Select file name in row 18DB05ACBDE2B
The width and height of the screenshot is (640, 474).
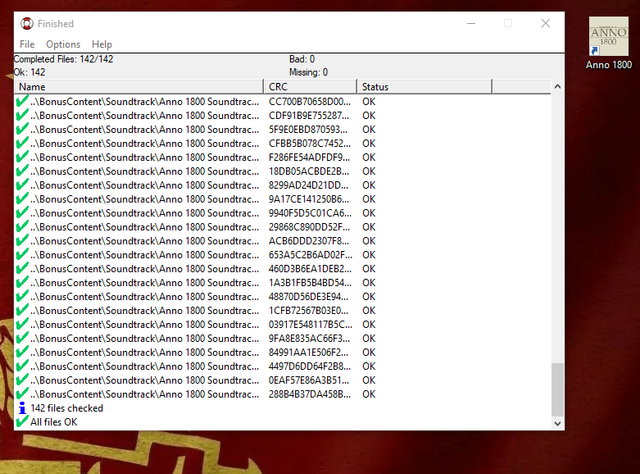(144, 171)
